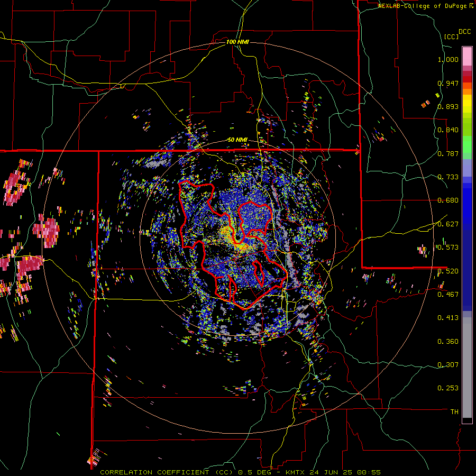
Task: Click the 0.680 scale value
Action: tap(448, 200)
